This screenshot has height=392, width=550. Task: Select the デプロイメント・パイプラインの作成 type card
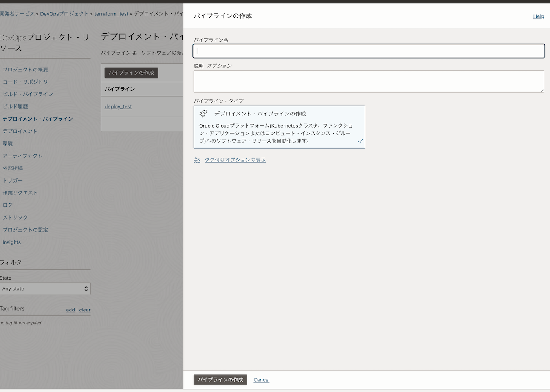point(279,127)
